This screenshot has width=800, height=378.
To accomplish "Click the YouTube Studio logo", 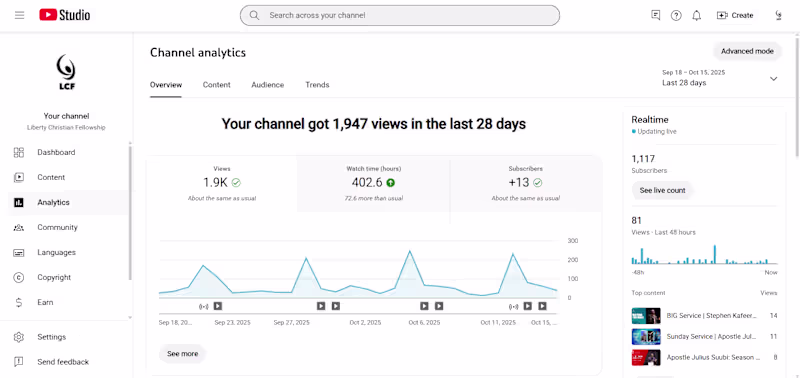I will point(64,15).
